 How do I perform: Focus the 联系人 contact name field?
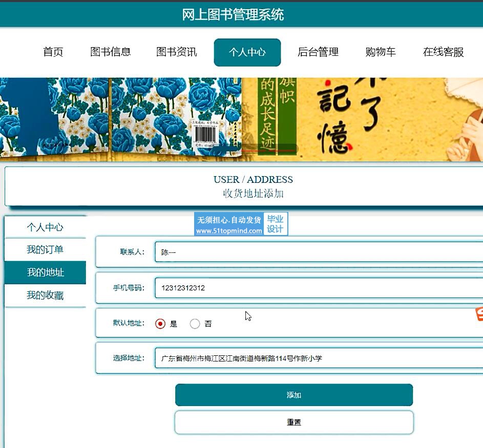[x=319, y=252]
